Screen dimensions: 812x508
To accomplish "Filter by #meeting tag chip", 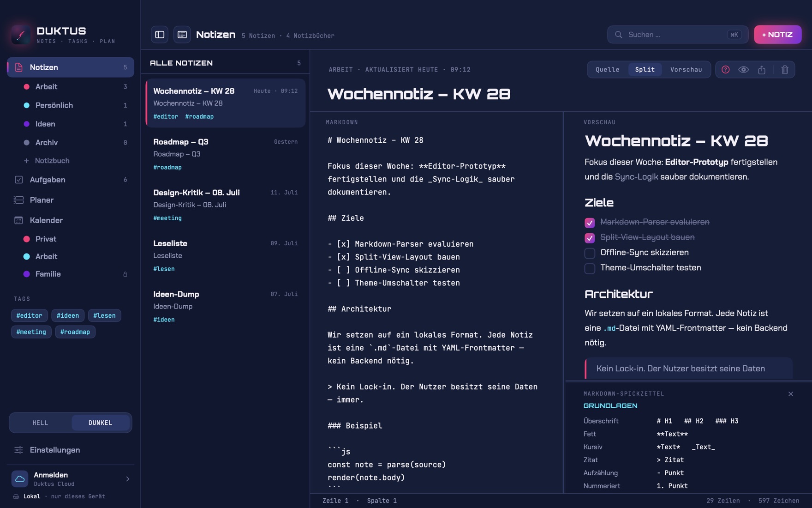I will pyautogui.click(x=31, y=332).
